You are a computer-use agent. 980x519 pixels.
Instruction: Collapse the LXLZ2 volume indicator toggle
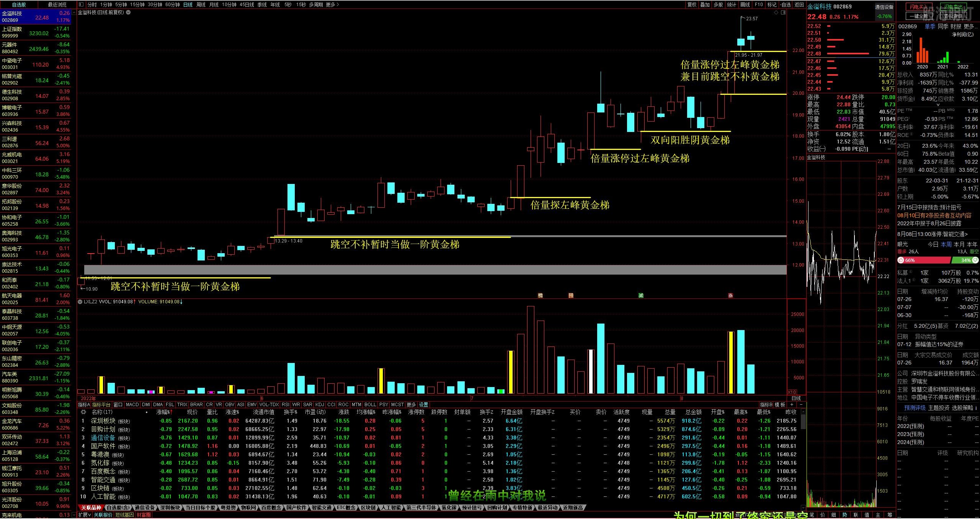pyautogui.click(x=80, y=302)
